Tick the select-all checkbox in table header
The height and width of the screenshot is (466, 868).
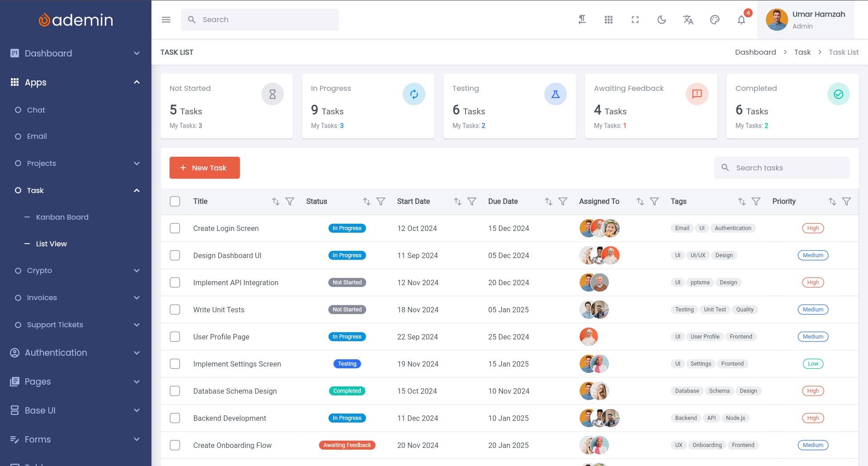point(175,202)
